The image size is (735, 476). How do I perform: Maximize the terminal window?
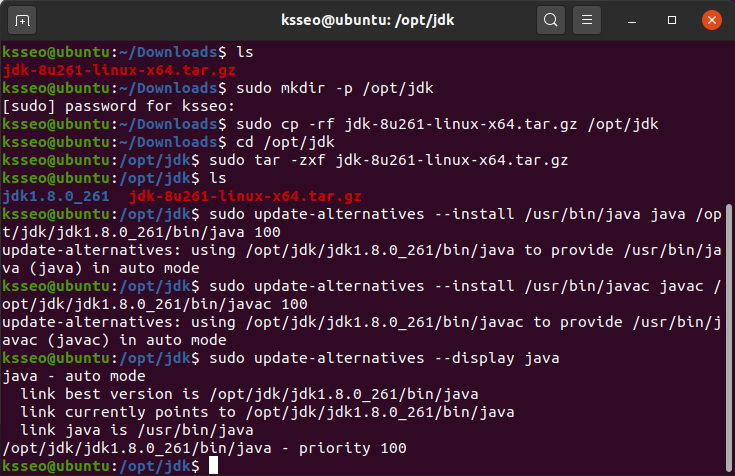coord(672,20)
